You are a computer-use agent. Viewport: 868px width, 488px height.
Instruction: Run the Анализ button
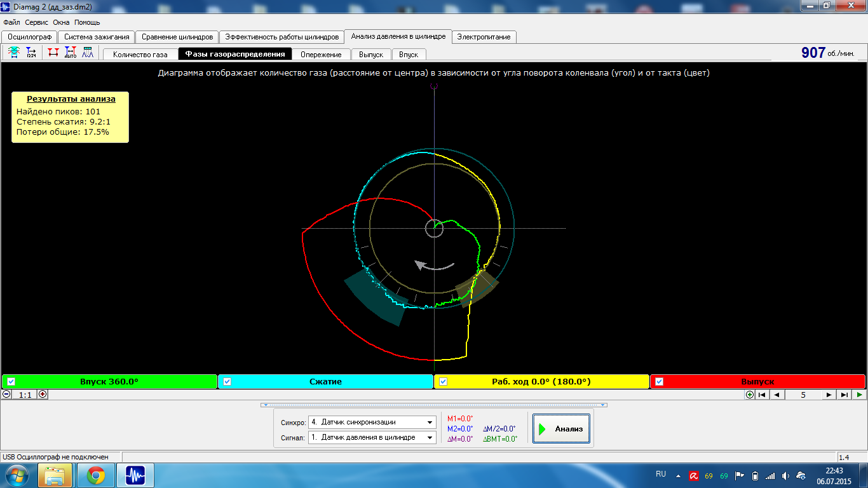point(561,429)
